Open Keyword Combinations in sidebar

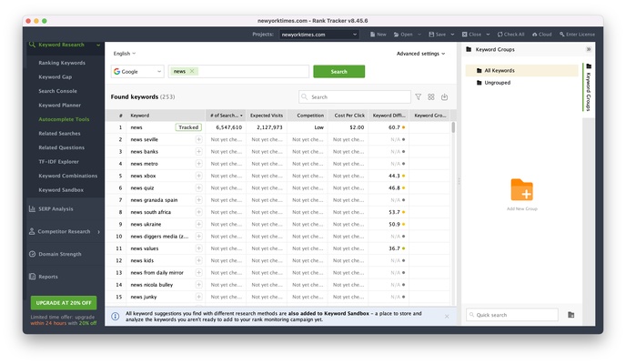(x=68, y=176)
